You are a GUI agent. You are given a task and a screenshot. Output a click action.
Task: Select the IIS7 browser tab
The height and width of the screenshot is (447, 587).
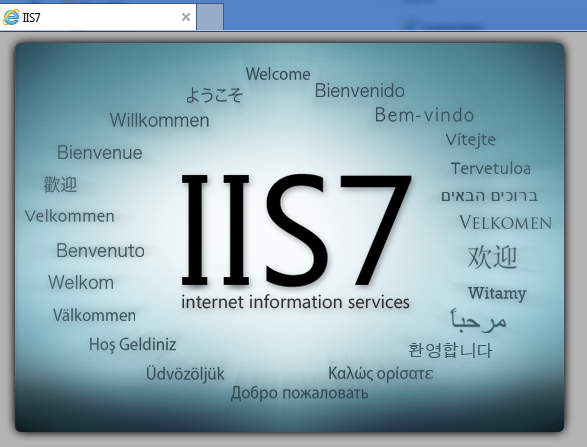[98, 17]
